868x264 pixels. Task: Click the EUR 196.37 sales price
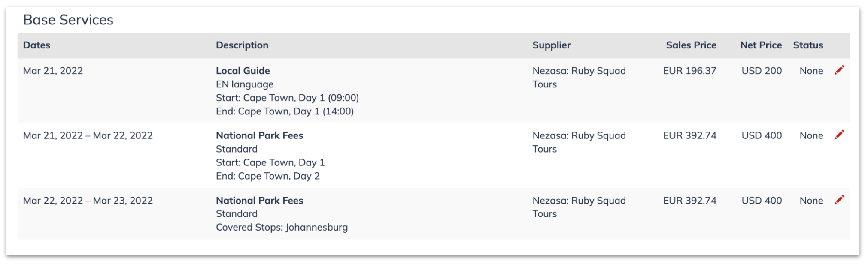[x=689, y=71]
